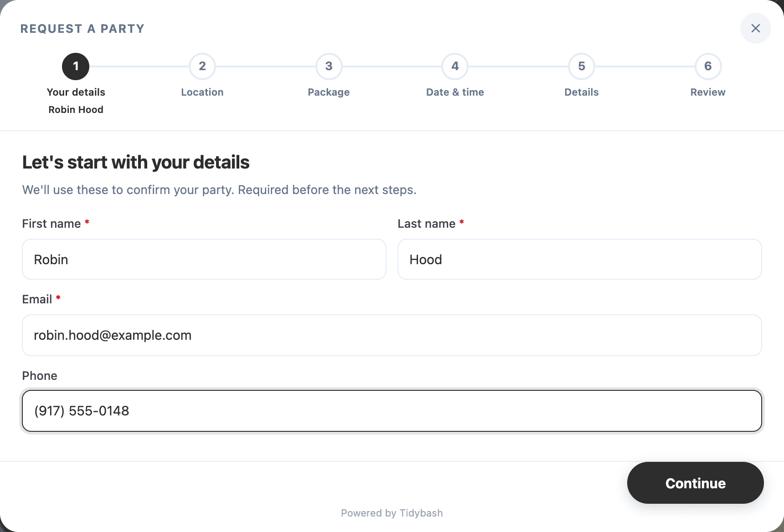The image size is (784, 532).
Task: Click the "We'll use these to confirm" description
Action: click(x=219, y=190)
